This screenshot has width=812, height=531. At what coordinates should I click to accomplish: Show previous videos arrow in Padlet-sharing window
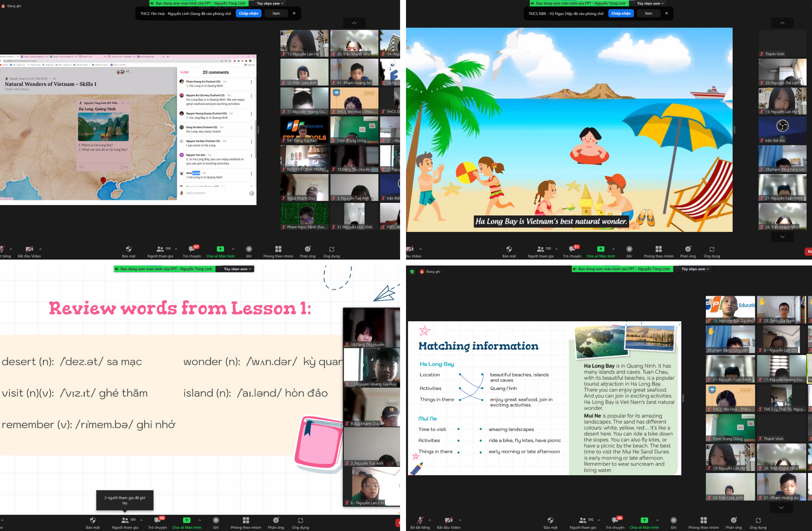tap(354, 23)
